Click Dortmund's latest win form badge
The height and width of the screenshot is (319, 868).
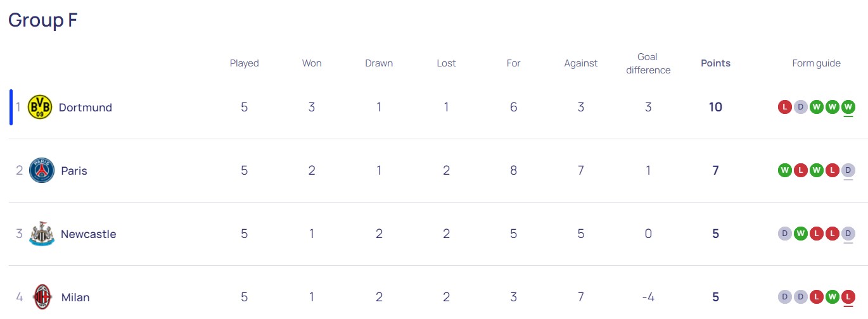pyautogui.click(x=848, y=107)
